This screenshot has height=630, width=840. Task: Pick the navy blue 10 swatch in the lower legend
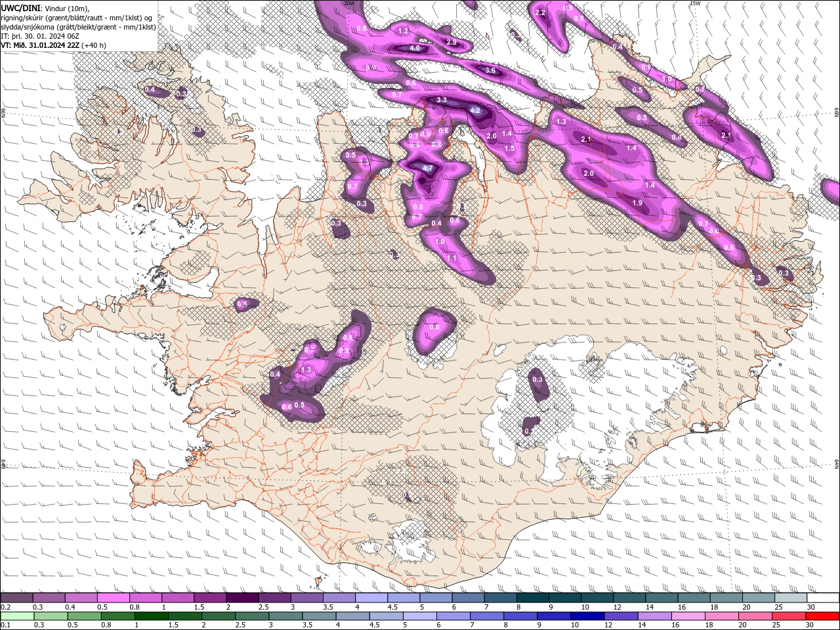[588, 616]
